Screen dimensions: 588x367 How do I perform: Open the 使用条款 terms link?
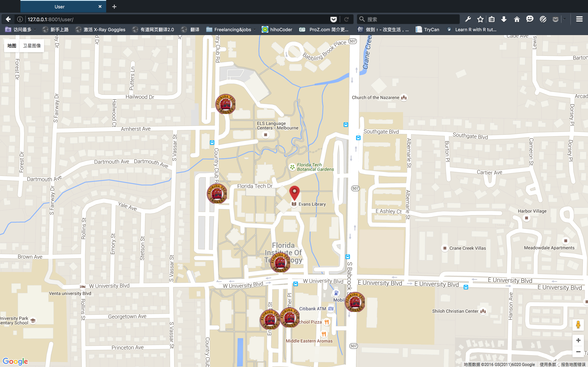point(548,364)
